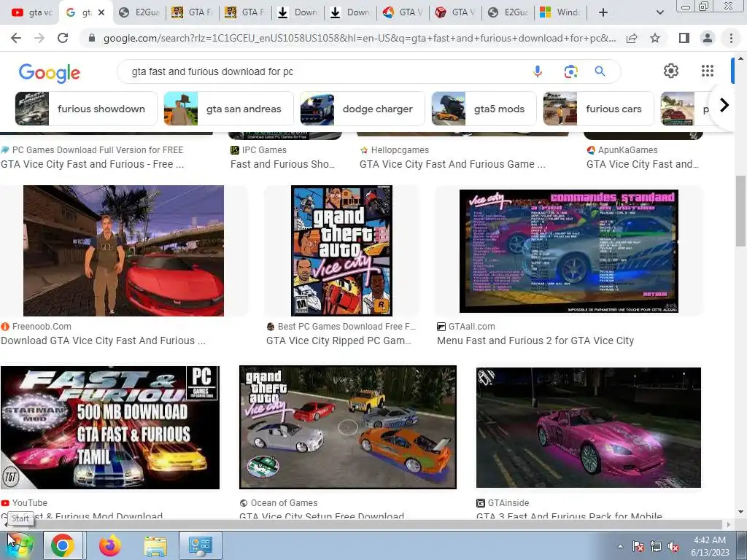Open the Windows Start button
747x560 pixels.
tap(19, 545)
